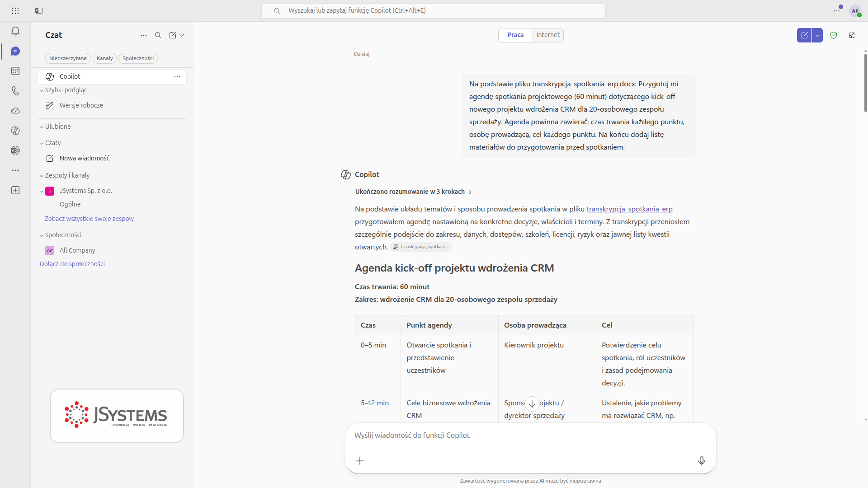Click the 'Kierownik projektu' table cell
Screen dimensions: 868x488
coord(547,364)
